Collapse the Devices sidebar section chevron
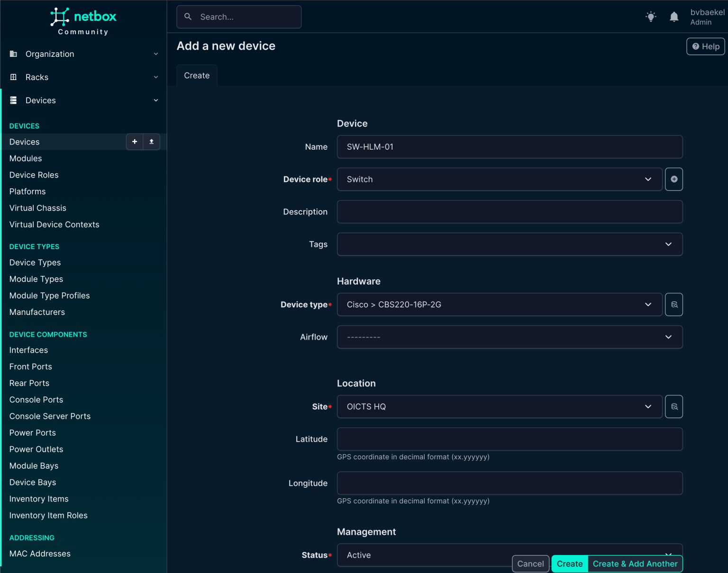Screen dimensions: 728x573 [x=156, y=100]
